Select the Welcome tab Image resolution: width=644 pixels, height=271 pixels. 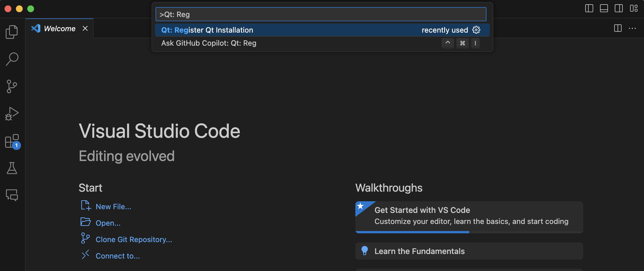(x=59, y=28)
